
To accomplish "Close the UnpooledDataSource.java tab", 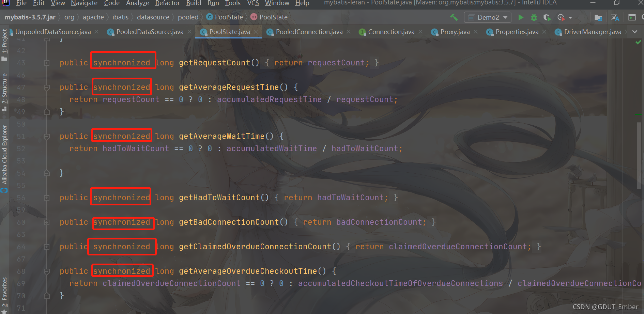I will click(97, 32).
